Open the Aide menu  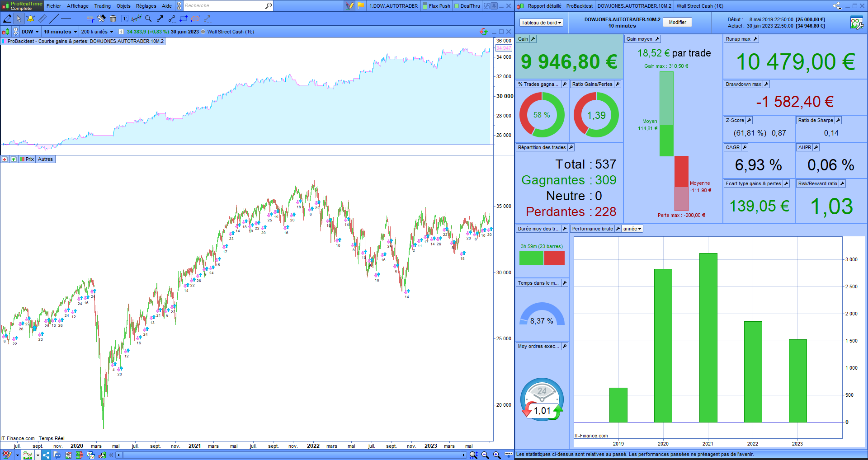pos(167,6)
